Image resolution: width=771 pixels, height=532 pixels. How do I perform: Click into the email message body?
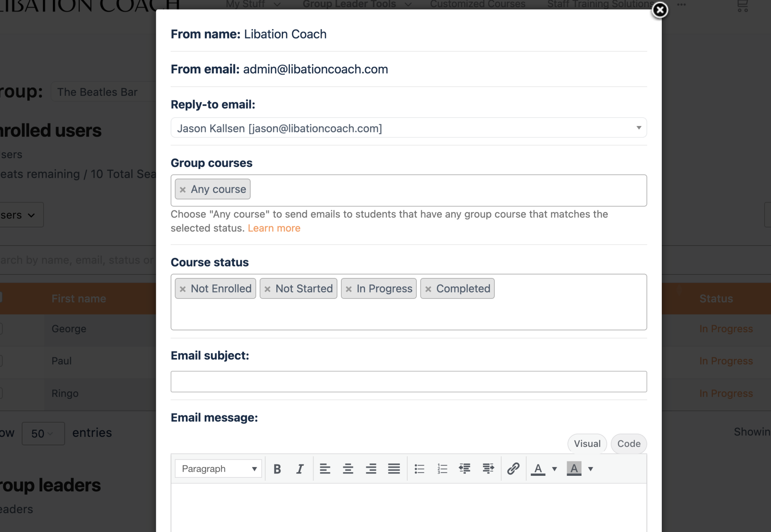(x=408, y=508)
